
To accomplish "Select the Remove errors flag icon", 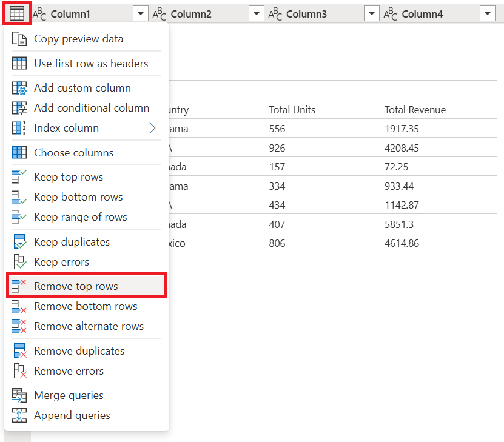I will coord(19,370).
